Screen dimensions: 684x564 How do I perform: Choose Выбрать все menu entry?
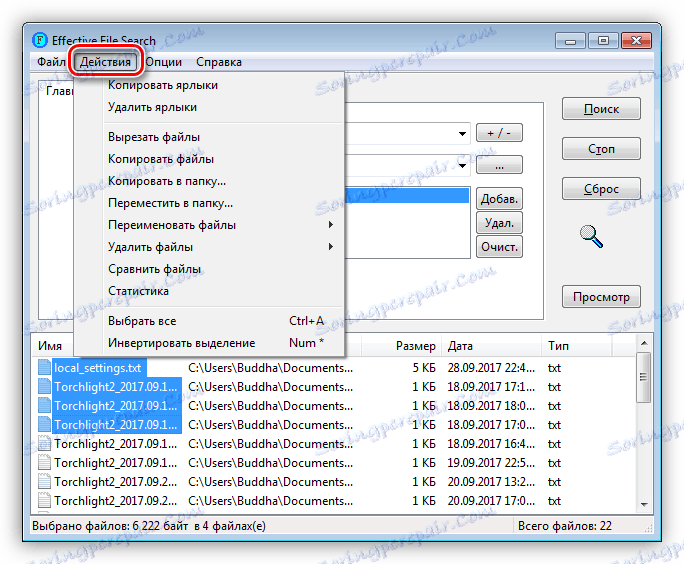[209, 321]
